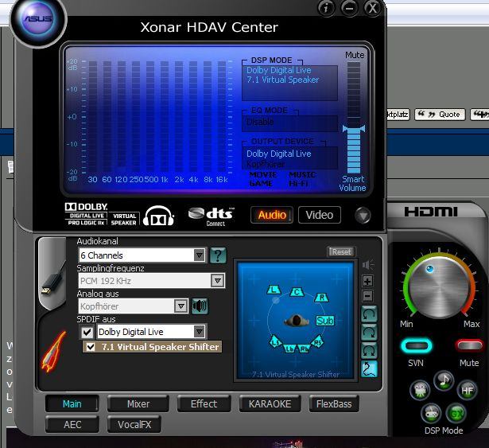The height and width of the screenshot is (448, 489).
Task: Switch to the Mixer tab
Action: (x=138, y=404)
